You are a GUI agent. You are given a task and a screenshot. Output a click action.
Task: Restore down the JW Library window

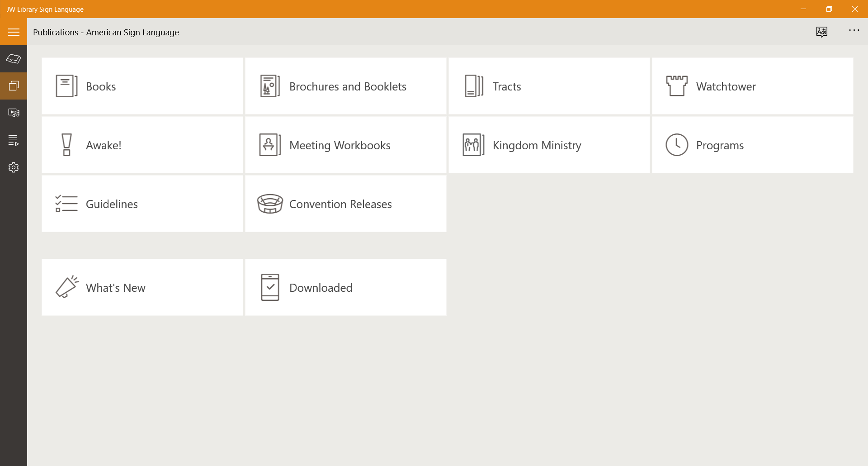pos(829,9)
